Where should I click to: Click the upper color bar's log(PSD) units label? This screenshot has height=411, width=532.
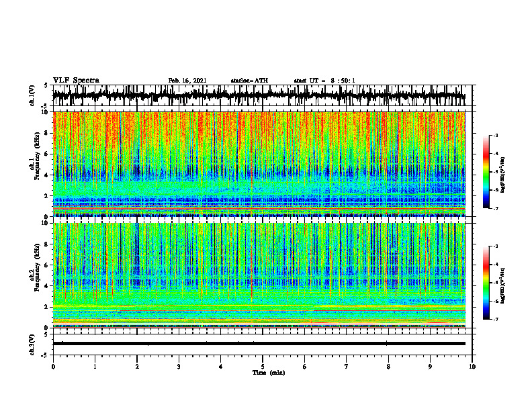coord(503,175)
